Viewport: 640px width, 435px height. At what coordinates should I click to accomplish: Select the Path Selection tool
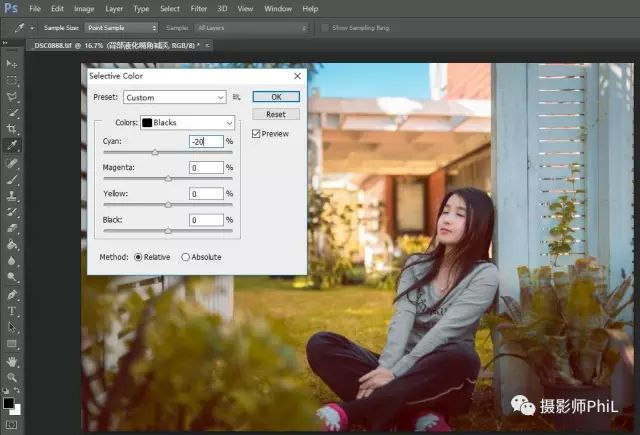[11, 327]
